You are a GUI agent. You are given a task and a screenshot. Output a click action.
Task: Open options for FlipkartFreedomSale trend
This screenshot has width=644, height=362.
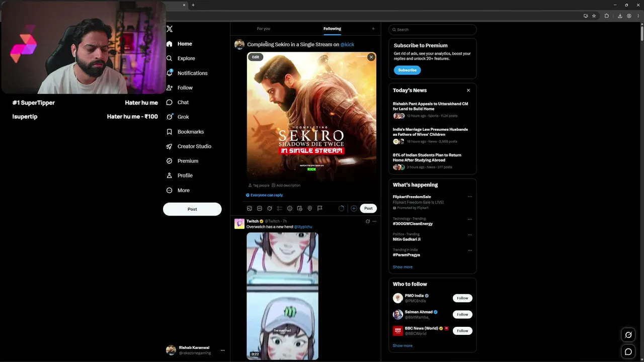(470, 197)
